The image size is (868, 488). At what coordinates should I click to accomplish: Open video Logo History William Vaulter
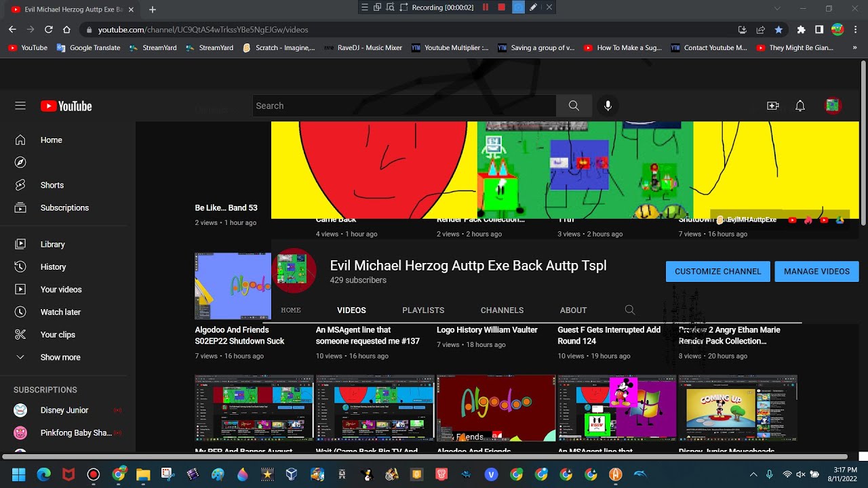[x=487, y=330]
